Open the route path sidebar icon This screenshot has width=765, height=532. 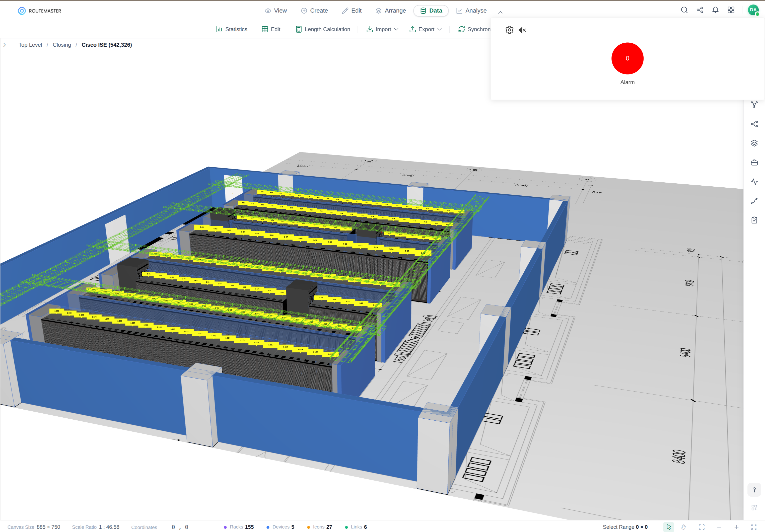(x=754, y=201)
